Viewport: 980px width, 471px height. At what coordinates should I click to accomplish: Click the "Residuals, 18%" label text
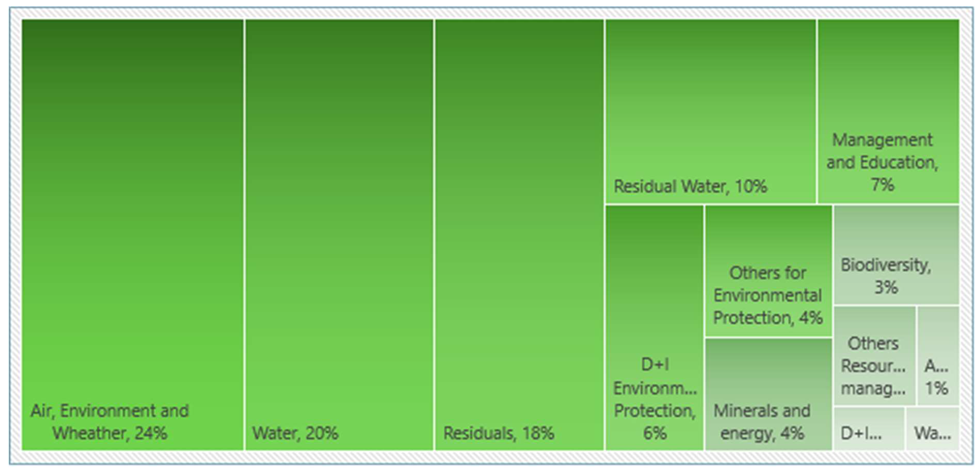point(499,433)
